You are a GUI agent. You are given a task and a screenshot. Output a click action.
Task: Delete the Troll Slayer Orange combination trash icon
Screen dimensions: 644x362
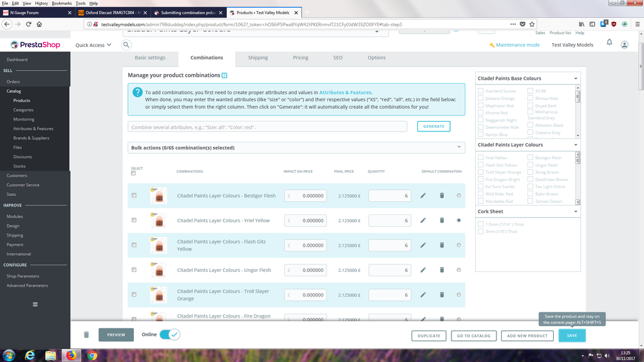coord(442,294)
